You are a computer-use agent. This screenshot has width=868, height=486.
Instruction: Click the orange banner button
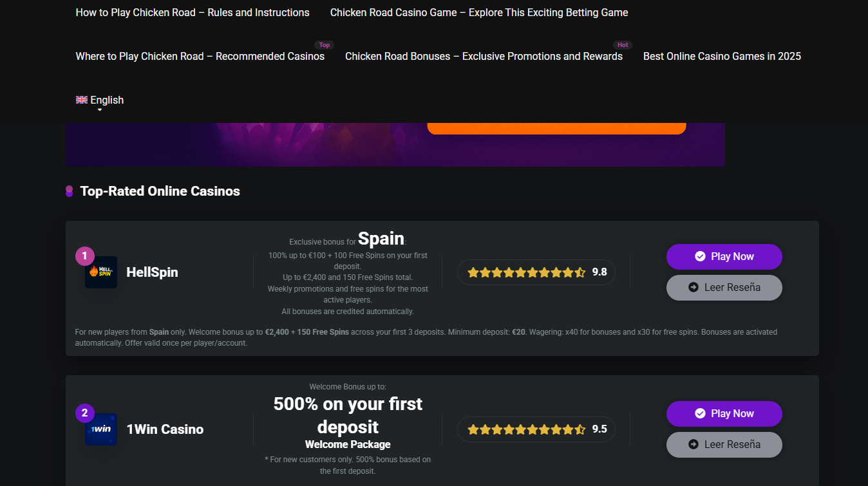(556, 128)
